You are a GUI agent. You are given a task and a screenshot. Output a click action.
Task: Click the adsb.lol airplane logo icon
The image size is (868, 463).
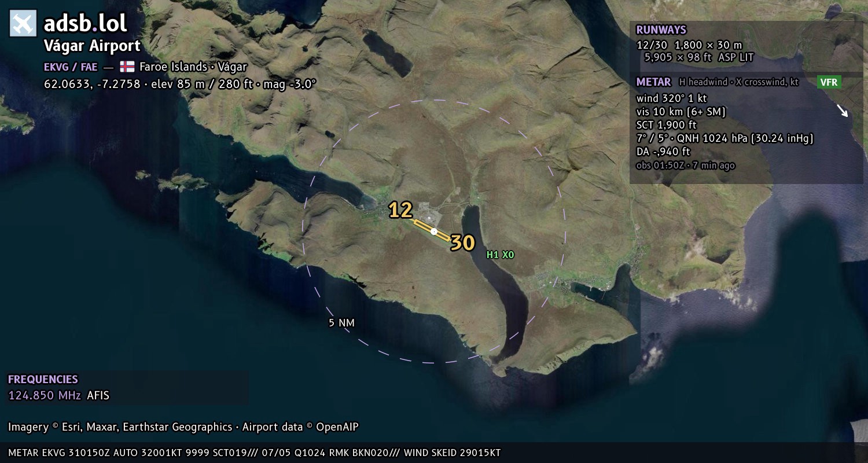click(x=23, y=24)
